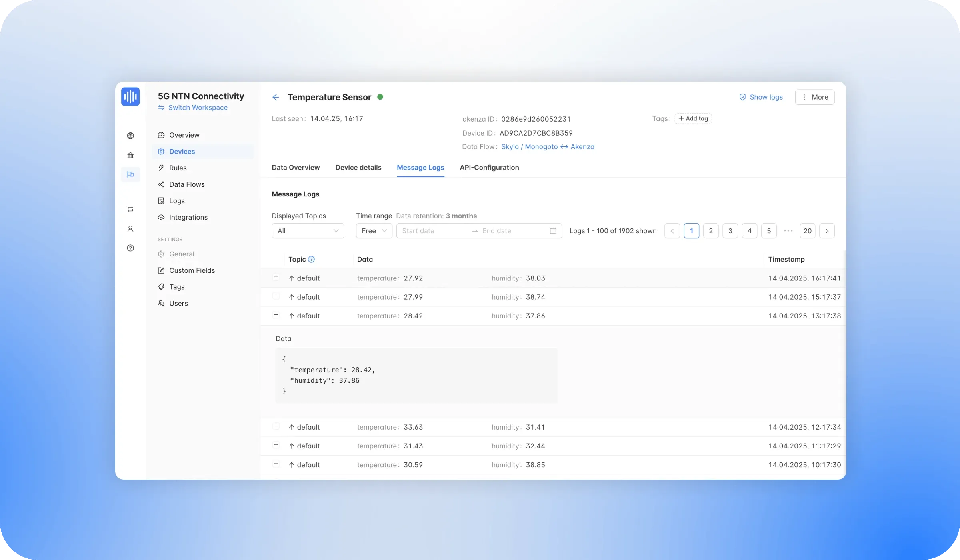Screen dimensions: 960x560
Task: Click the temperature value 33.63
Action: [413, 427]
